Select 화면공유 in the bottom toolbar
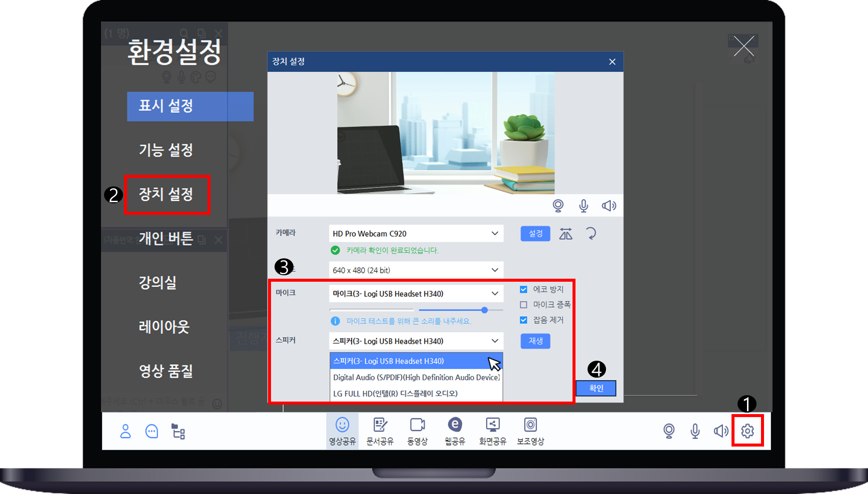Screen dimensions: 868x494 click(x=492, y=431)
